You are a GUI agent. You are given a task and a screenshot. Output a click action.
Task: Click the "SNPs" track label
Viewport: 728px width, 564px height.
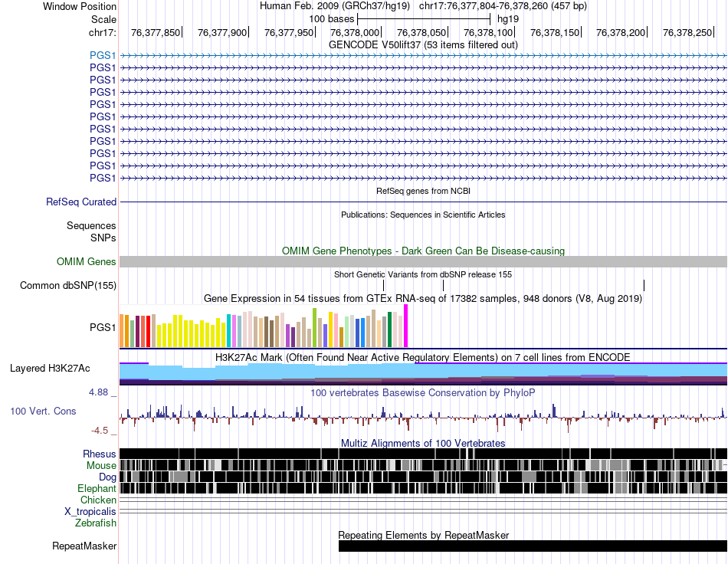(103, 238)
